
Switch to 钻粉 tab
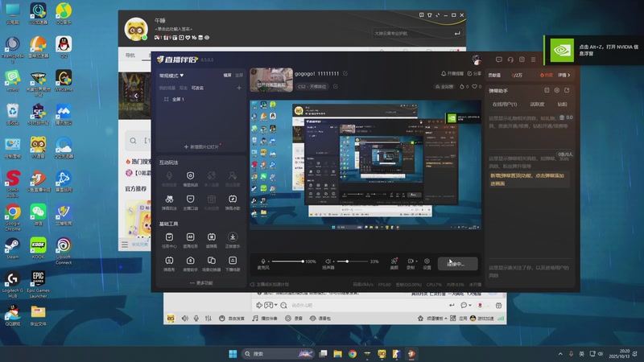pyautogui.click(x=562, y=105)
